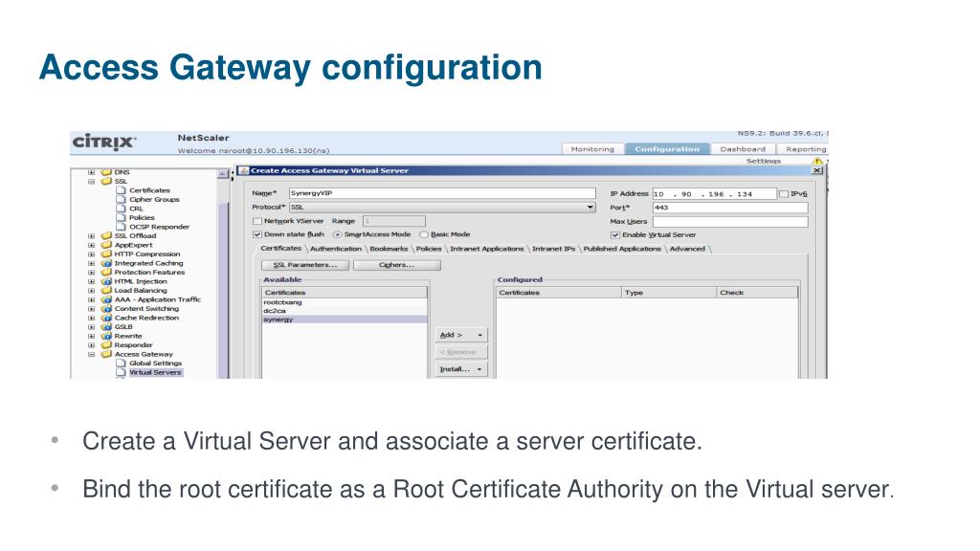
Task: Open the Protocol dropdown showing SSL
Action: 442,208
